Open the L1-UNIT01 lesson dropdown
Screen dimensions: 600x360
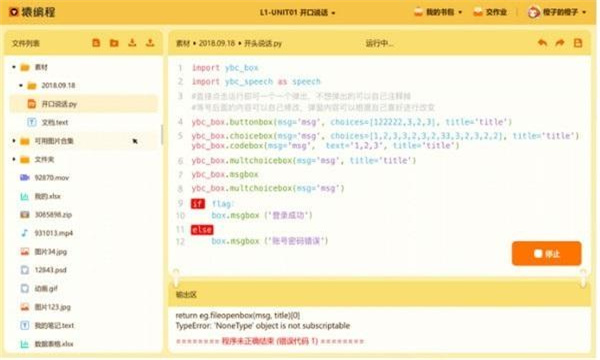[297, 13]
